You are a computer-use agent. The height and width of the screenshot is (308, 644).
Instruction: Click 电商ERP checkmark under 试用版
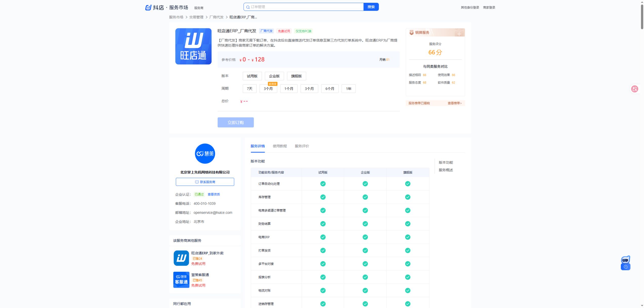[x=323, y=237]
